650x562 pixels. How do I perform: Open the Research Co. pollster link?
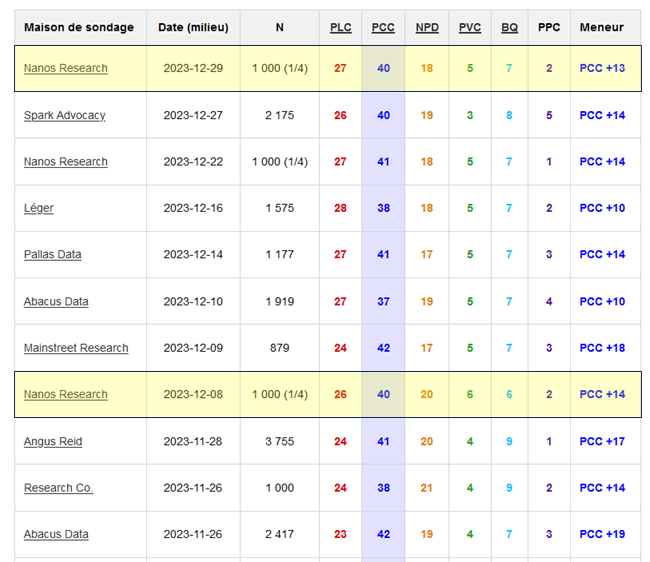coord(58,488)
